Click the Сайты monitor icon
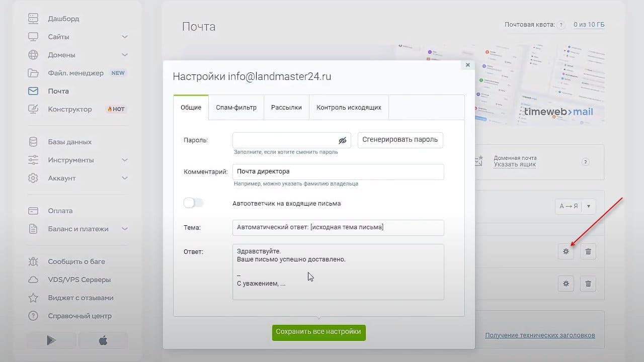 33,37
